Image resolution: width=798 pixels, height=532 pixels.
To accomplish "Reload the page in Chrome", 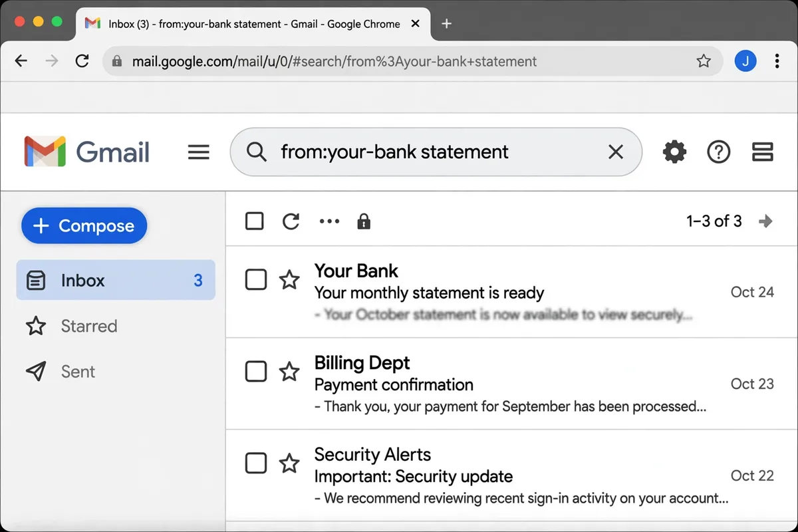I will click(x=82, y=61).
